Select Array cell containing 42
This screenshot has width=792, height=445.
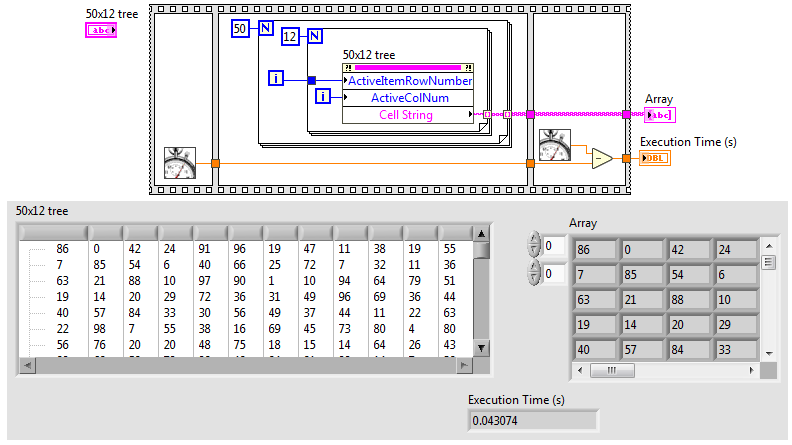coord(689,250)
